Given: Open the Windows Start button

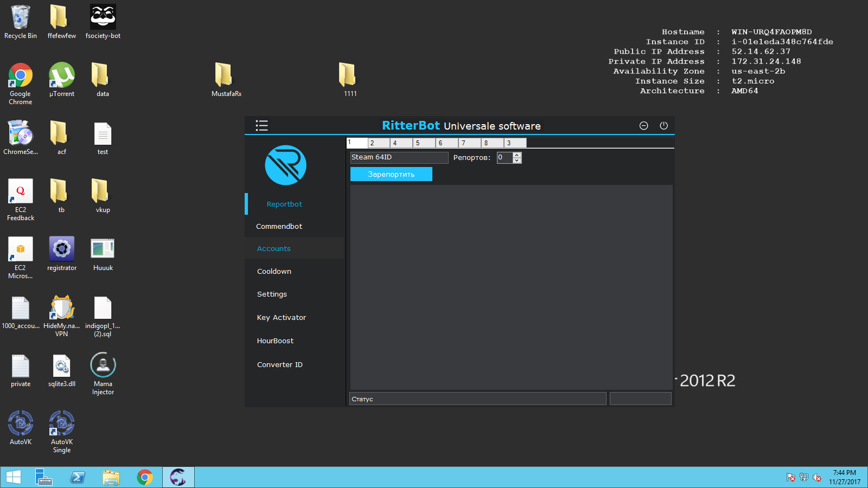Looking at the screenshot, I should (14, 477).
